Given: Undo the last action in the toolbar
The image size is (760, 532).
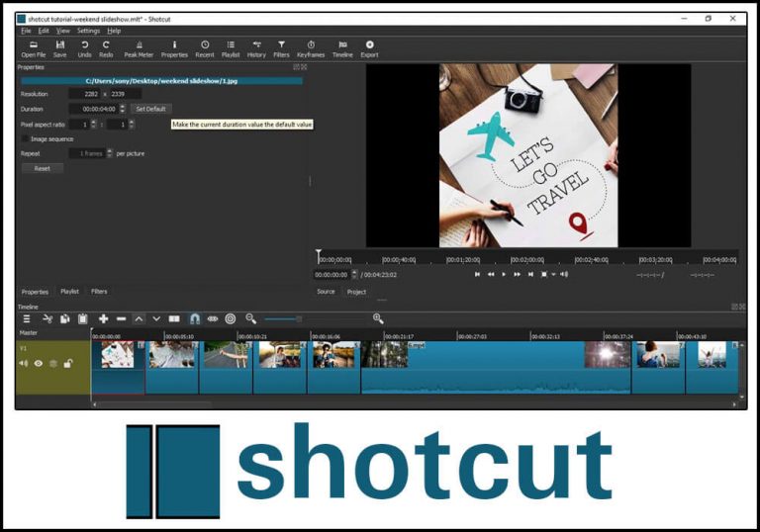Looking at the screenshot, I should tap(84, 48).
